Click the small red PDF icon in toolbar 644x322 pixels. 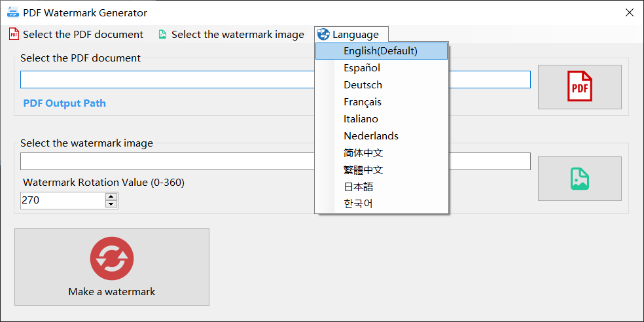click(x=14, y=35)
